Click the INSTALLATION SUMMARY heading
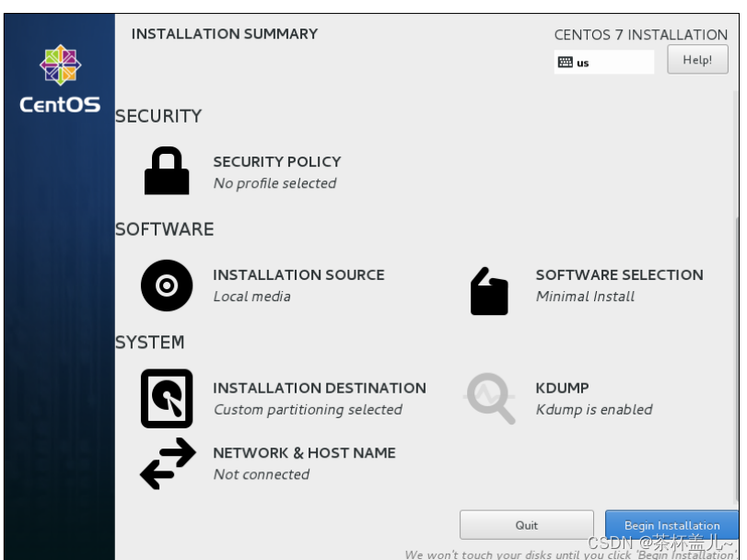 pyautogui.click(x=225, y=34)
